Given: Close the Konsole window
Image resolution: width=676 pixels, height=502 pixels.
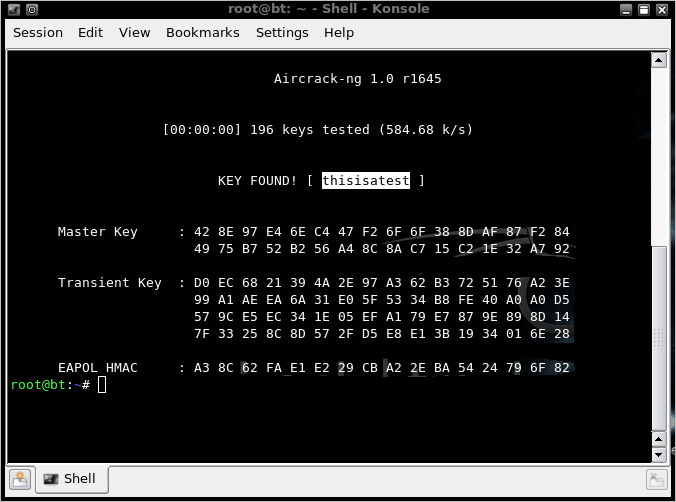Looking at the screenshot, I should [662, 9].
